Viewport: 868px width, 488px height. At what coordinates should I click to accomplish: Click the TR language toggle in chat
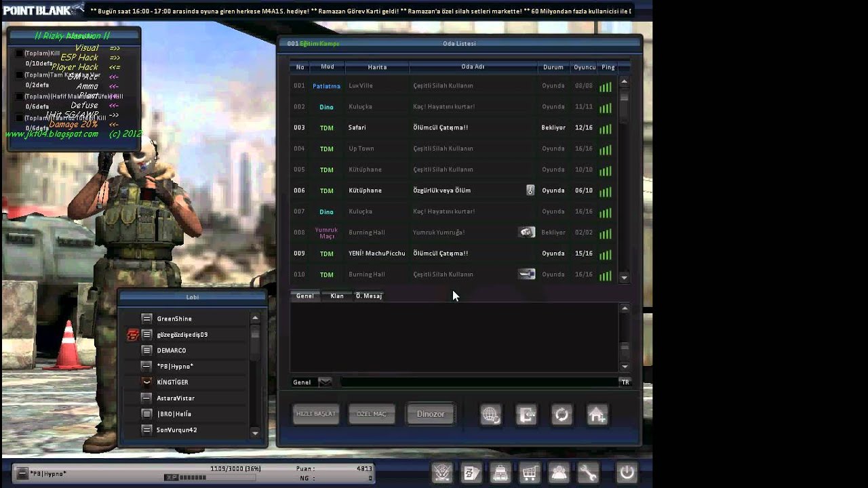click(625, 382)
